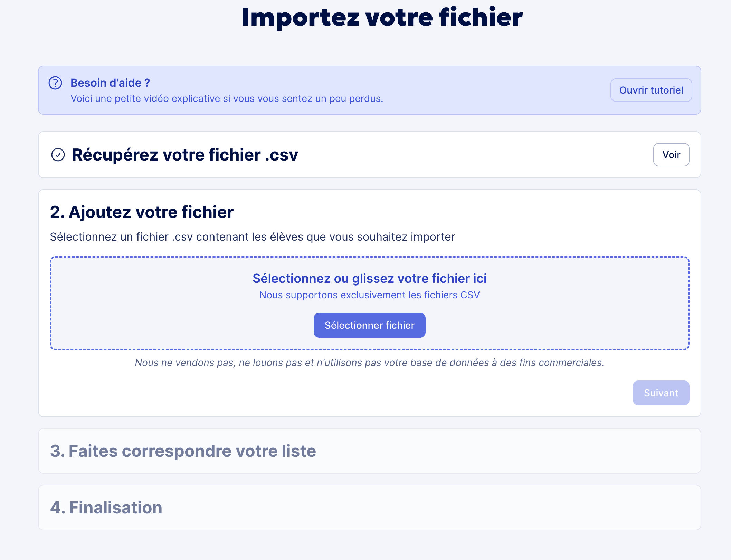
Task: Click the Récupérez votre fichier .csv title
Action: [185, 155]
